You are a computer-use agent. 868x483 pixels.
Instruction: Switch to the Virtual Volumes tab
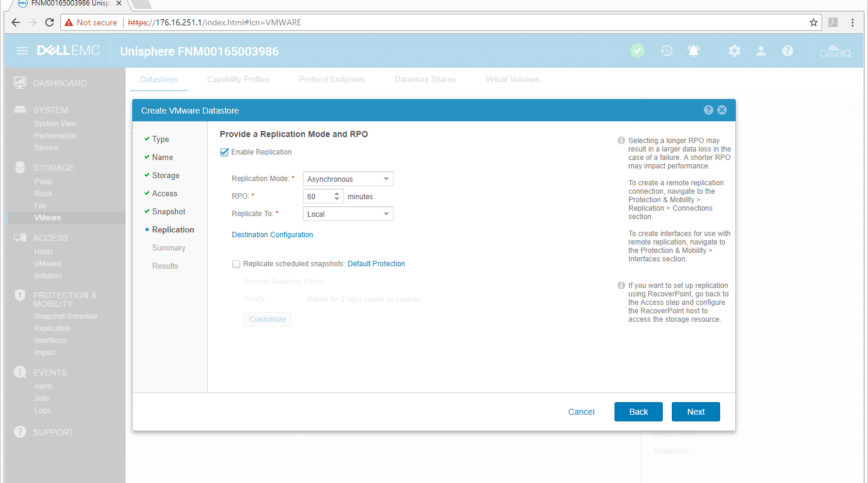tap(512, 79)
